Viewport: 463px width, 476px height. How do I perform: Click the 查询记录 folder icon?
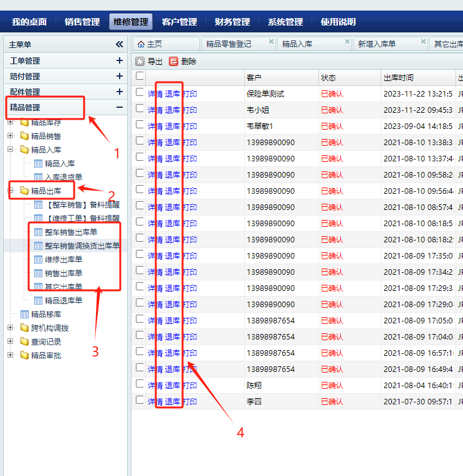click(24, 342)
